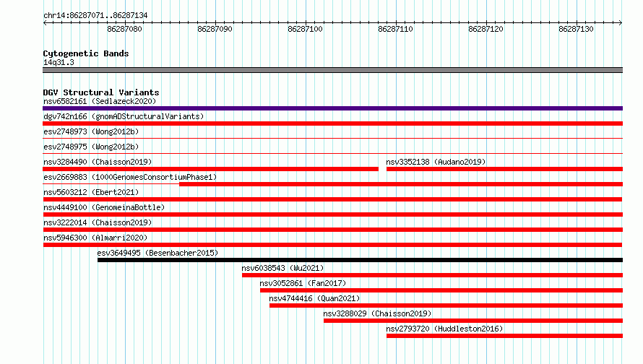Open nsv3288029 (Chaisson2019) label

[377, 313]
